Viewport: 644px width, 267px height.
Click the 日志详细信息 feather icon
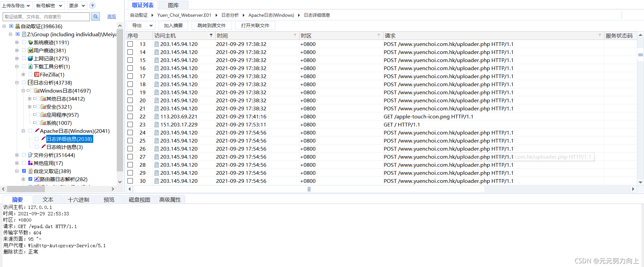43,139
